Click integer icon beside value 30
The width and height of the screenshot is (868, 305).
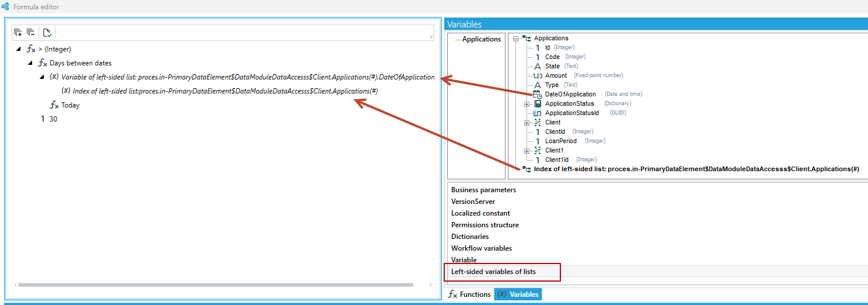point(43,119)
